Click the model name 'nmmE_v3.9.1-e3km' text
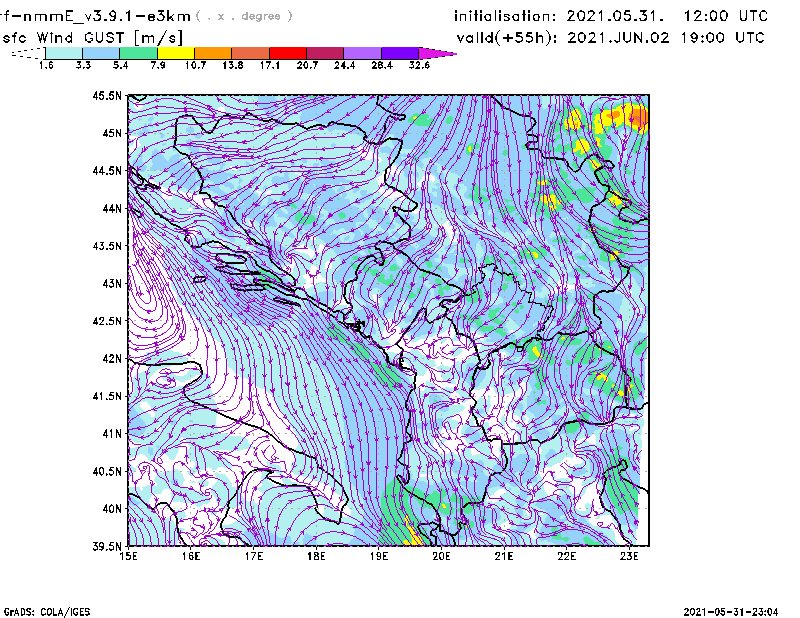This screenshot has width=800, height=618. tap(106, 16)
